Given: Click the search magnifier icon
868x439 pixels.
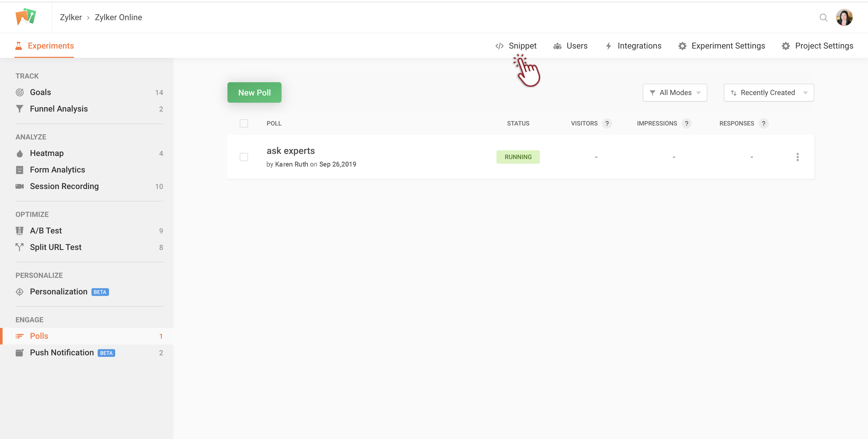Looking at the screenshot, I should (823, 18).
